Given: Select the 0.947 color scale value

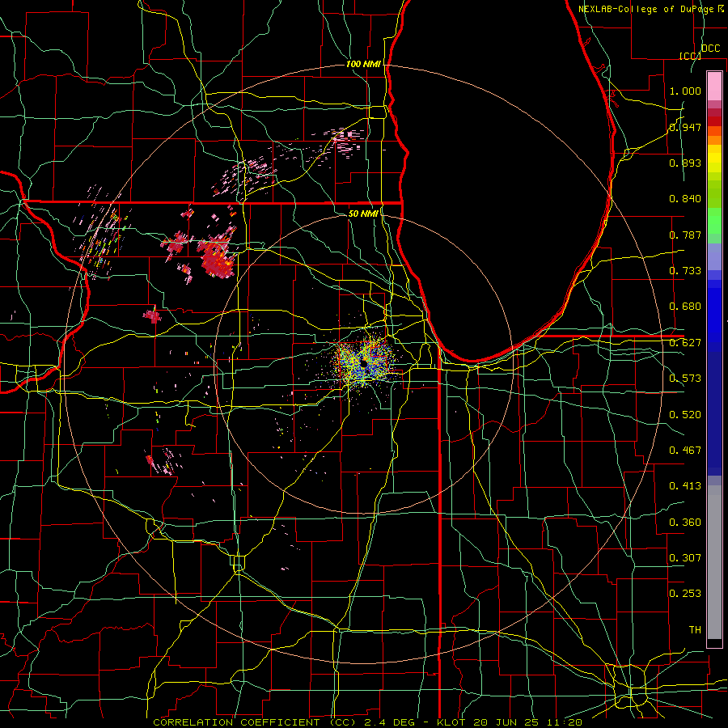Looking at the screenshot, I should tap(685, 127).
